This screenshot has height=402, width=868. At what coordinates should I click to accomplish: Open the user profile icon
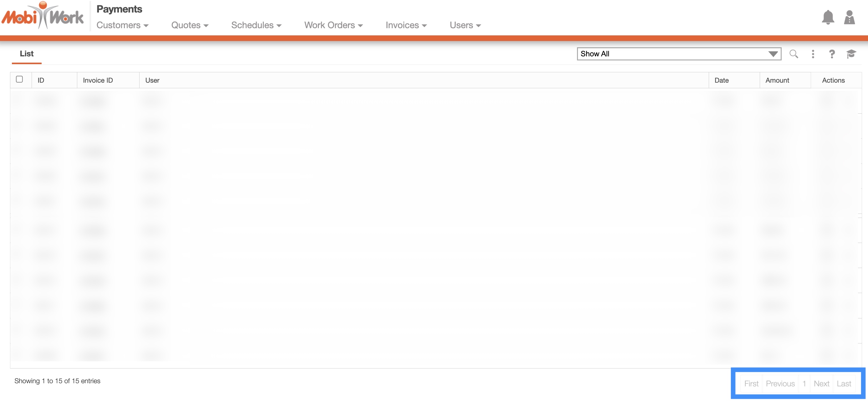pos(849,17)
